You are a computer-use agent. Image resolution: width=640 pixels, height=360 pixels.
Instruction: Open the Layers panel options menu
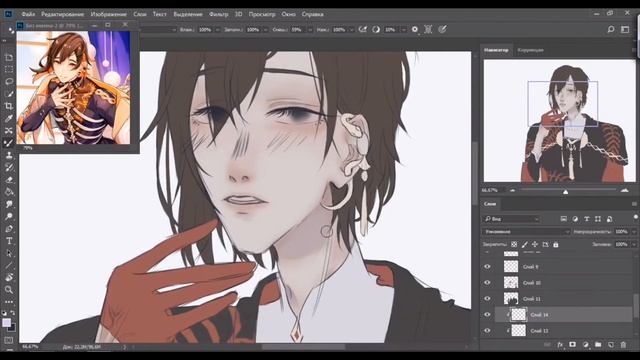tap(634, 204)
